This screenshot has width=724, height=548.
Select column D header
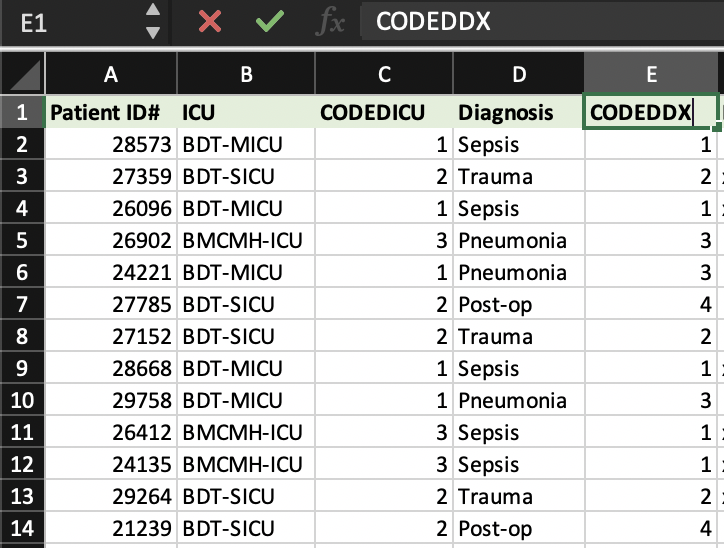click(518, 74)
